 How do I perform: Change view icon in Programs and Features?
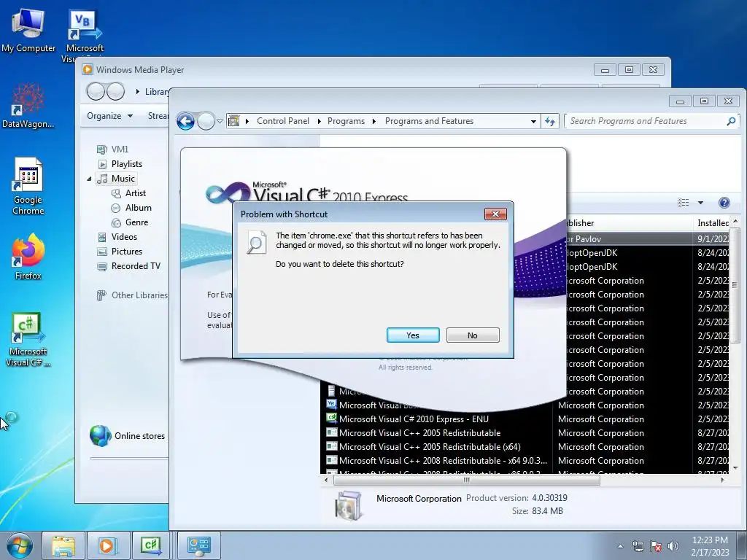click(683, 203)
